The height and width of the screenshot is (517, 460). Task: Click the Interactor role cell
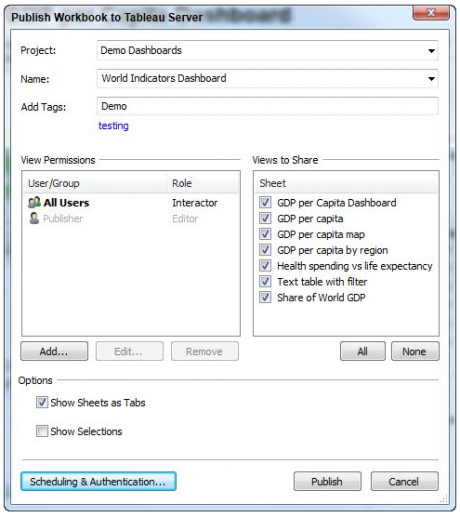[x=195, y=203]
